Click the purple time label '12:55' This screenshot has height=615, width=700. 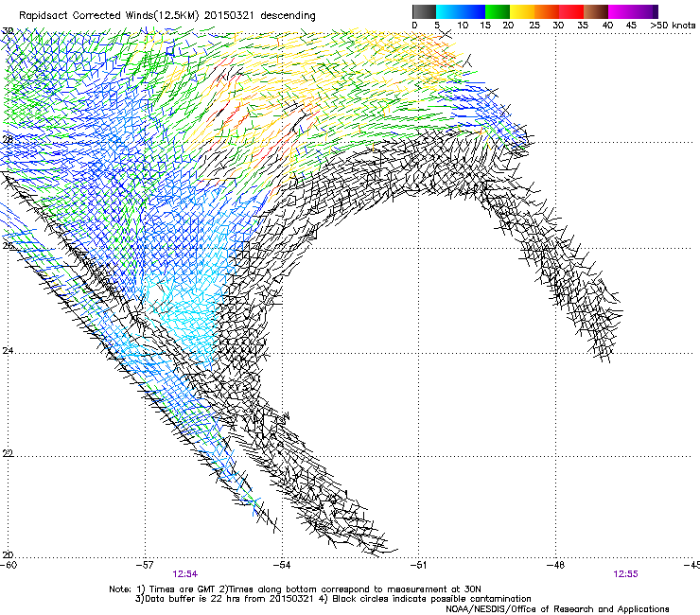[x=625, y=574]
